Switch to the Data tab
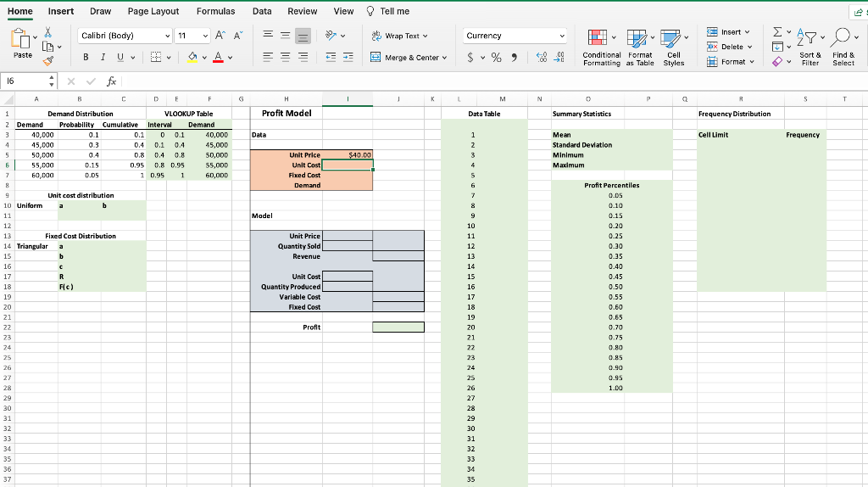 pyautogui.click(x=262, y=11)
